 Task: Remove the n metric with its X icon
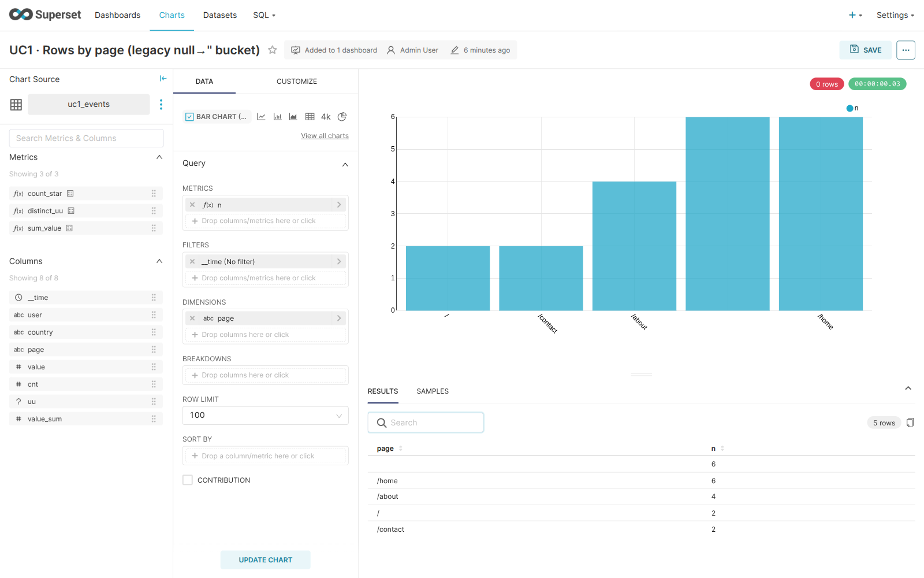(192, 205)
